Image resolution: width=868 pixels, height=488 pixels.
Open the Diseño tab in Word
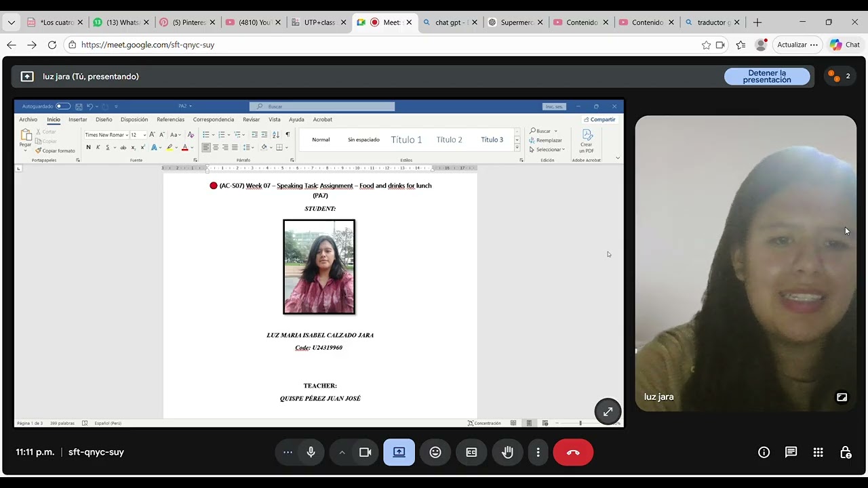point(104,119)
